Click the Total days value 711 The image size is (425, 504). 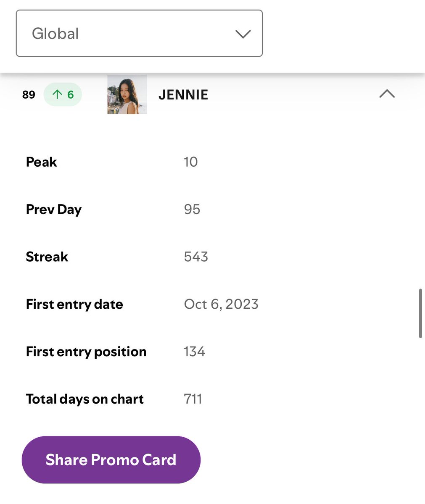[193, 399]
